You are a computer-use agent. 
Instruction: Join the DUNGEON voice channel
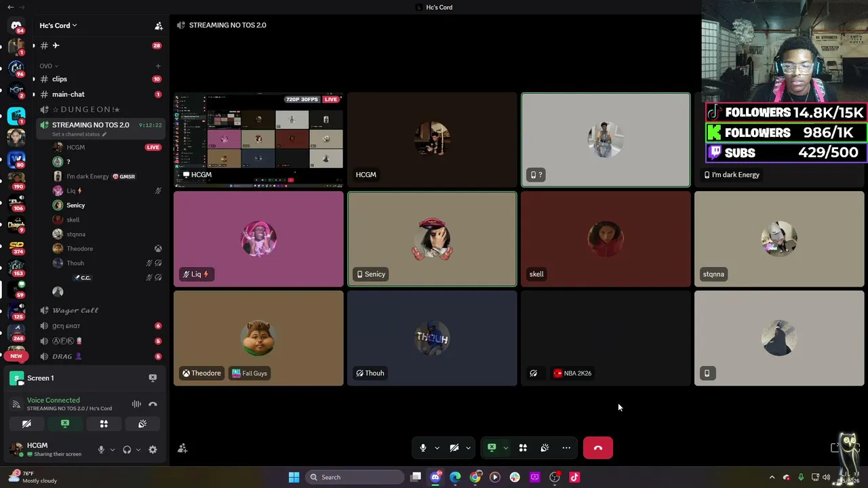tap(100, 109)
